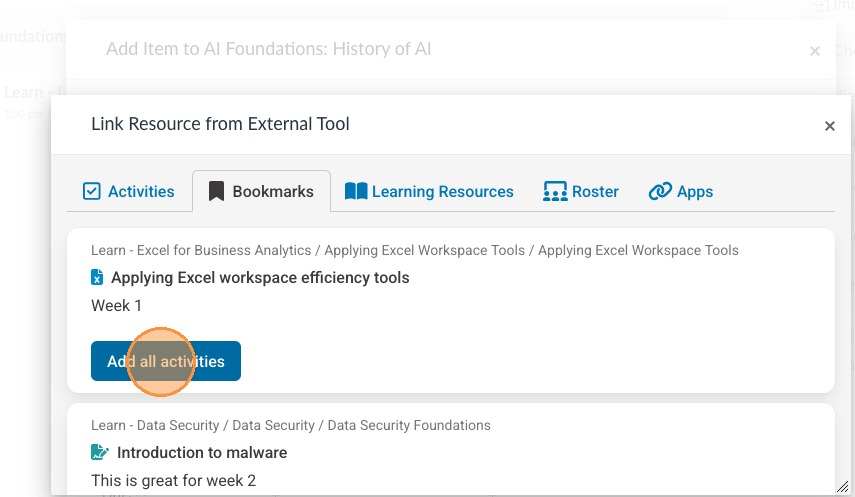Click the Week 1 note text
The image size is (855, 497).
tap(116, 305)
